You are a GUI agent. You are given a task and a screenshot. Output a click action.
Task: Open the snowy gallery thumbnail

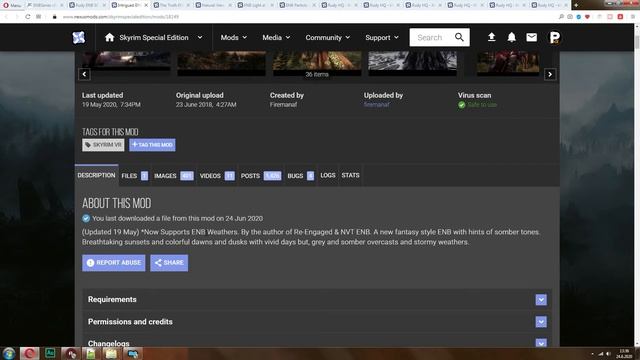[x=412, y=61]
